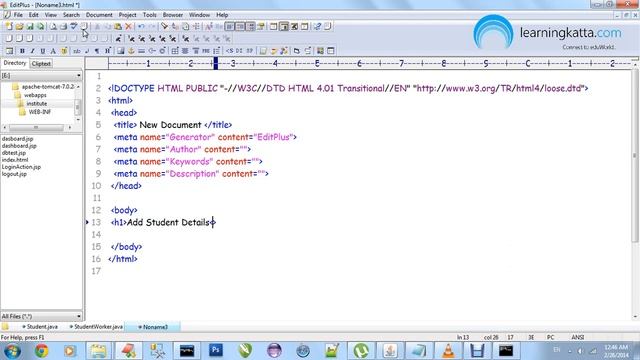Open the Window menu
This screenshot has height=360, width=640.
coord(199,15)
